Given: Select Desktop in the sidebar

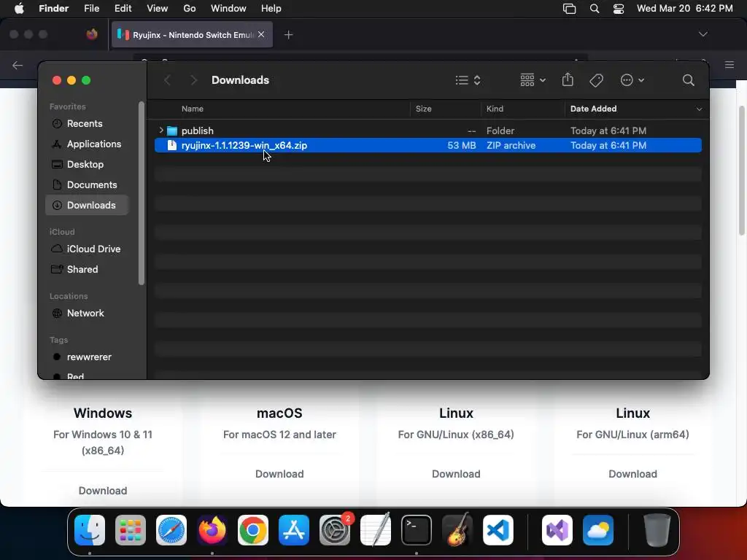Looking at the screenshot, I should pyautogui.click(x=88, y=164).
